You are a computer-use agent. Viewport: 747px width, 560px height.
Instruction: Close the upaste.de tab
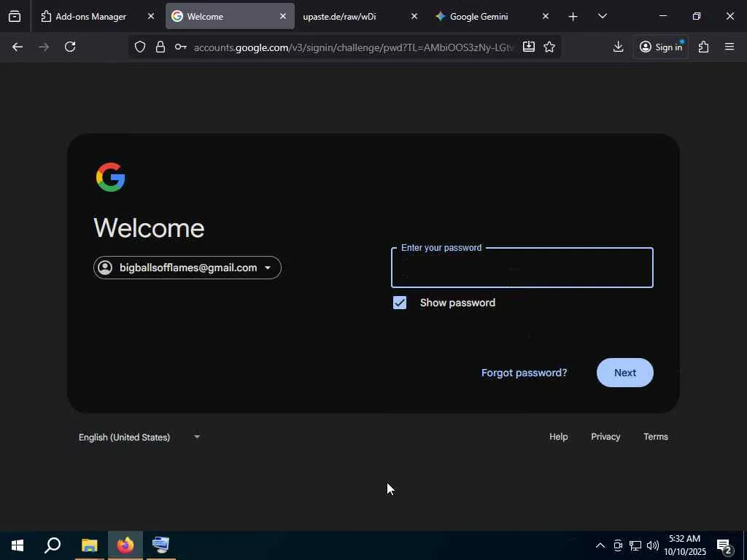[414, 16]
